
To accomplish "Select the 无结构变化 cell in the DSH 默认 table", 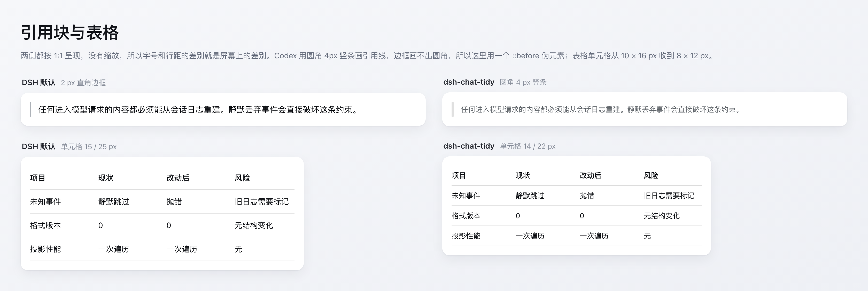I will pyautogui.click(x=254, y=225).
